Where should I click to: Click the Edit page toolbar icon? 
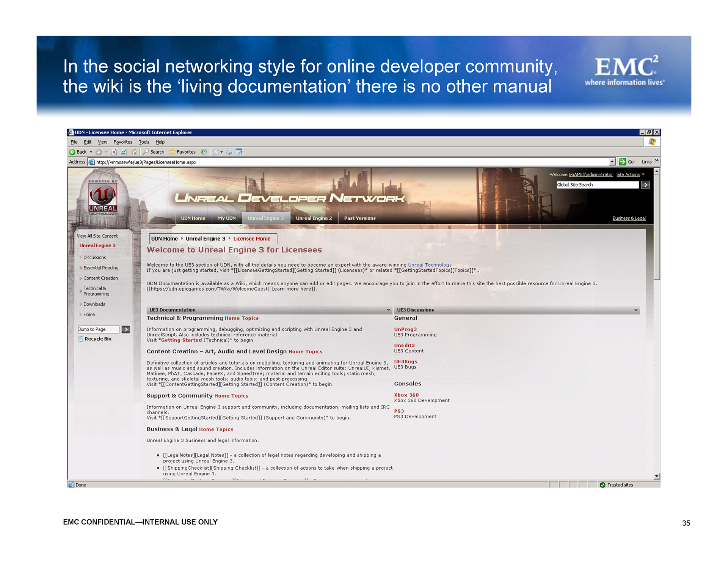239,152
